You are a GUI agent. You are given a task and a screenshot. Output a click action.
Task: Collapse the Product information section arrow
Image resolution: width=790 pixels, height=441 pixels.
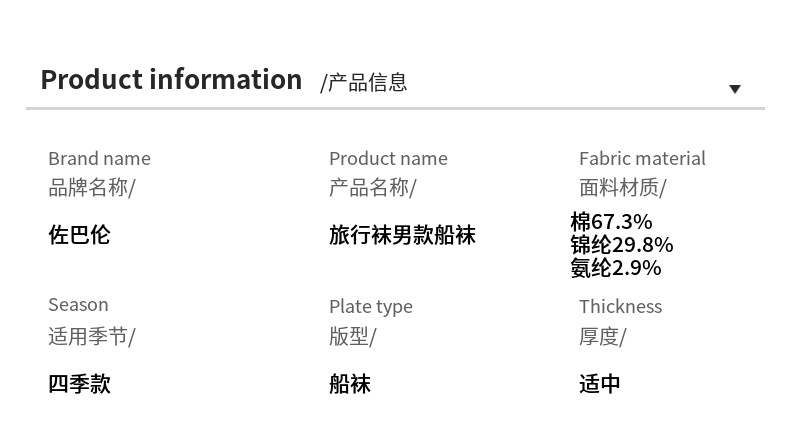point(734,89)
